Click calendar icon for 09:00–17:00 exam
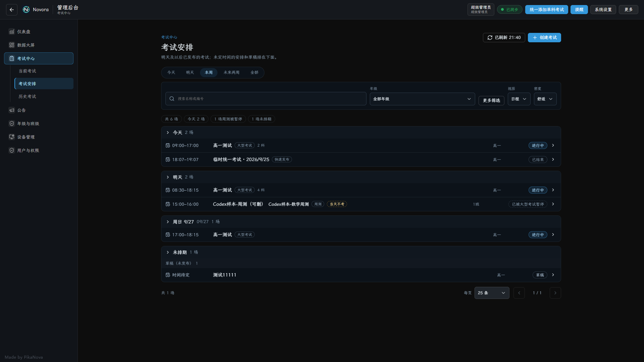Viewport: 644px width, 362px height. (x=168, y=145)
